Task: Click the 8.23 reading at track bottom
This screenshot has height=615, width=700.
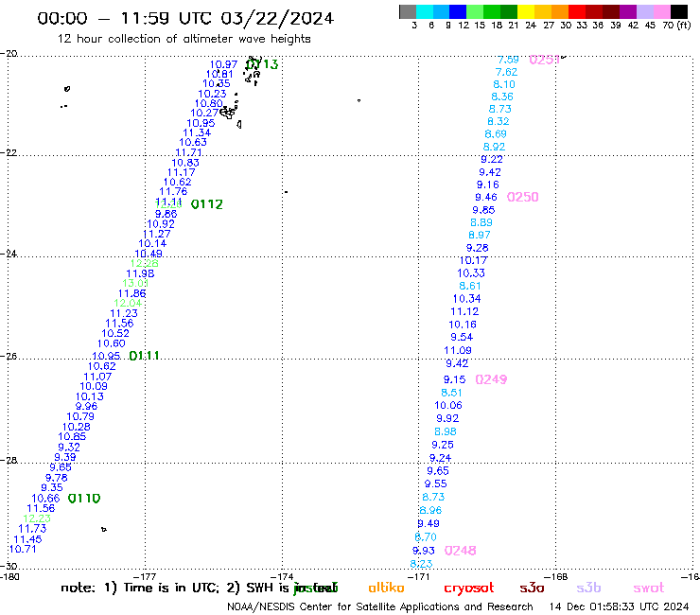Action: coord(422,564)
